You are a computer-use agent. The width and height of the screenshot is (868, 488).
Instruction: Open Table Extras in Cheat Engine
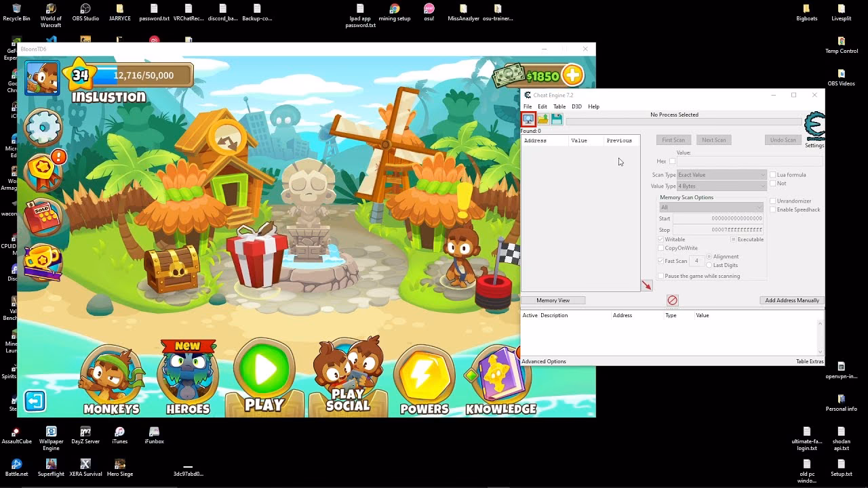pyautogui.click(x=810, y=361)
